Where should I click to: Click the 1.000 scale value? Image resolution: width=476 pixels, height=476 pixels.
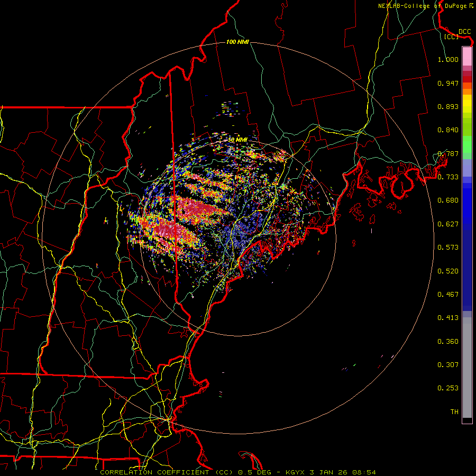point(448,59)
